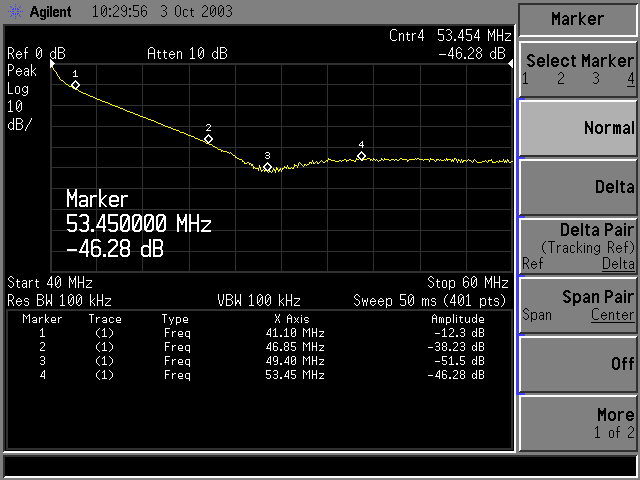Click the 49.40 MHz table cell
This screenshot has height=480, width=640.
[x=295, y=361]
